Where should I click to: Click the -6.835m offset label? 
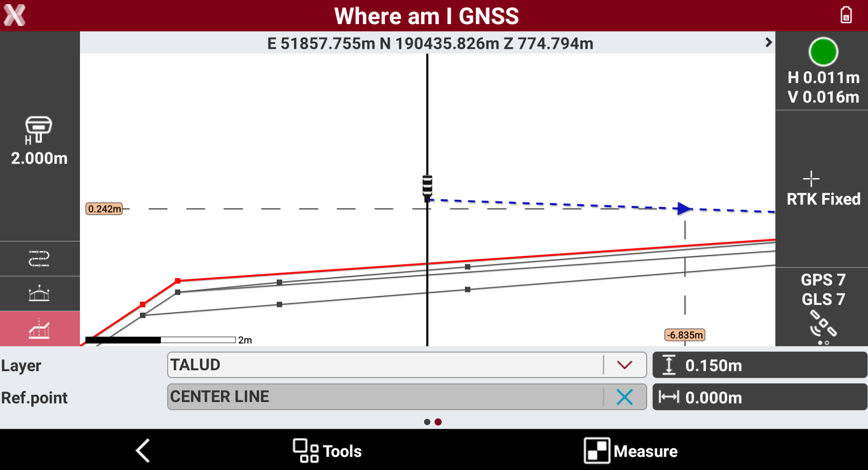(685, 335)
